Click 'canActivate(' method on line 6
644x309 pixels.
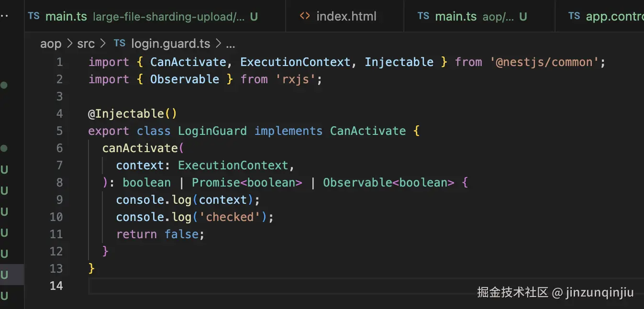[143, 148]
